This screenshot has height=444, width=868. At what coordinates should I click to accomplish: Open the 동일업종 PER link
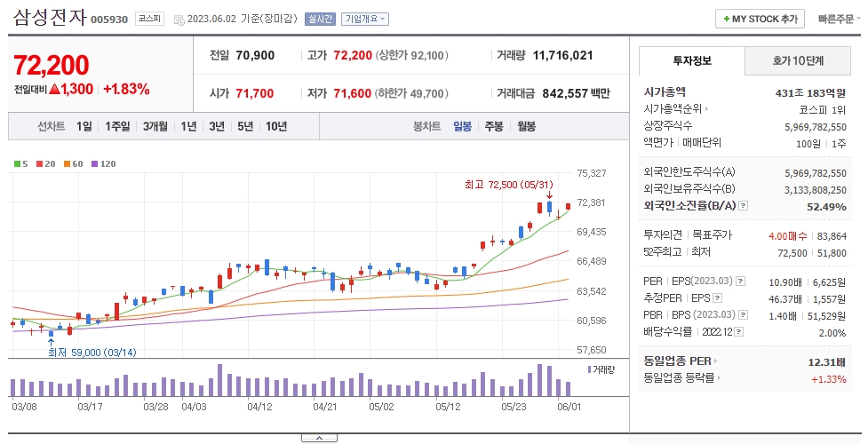click(x=681, y=361)
